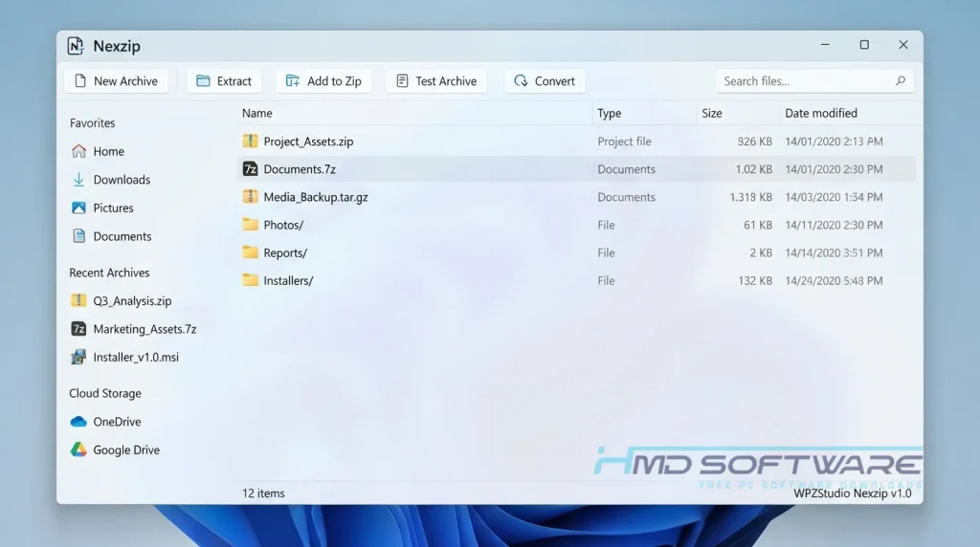Click the Add to Zip button
The width and height of the screenshot is (980, 547).
323,81
